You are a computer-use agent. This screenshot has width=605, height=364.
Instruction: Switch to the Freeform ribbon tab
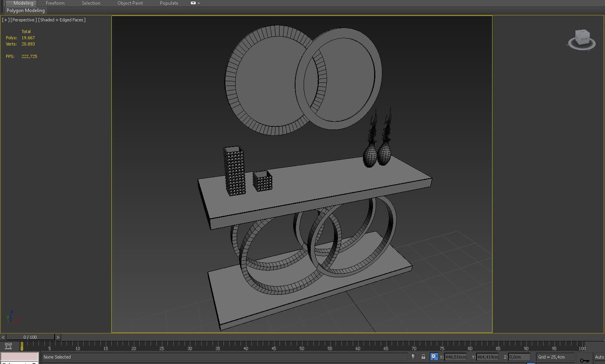pos(55,3)
